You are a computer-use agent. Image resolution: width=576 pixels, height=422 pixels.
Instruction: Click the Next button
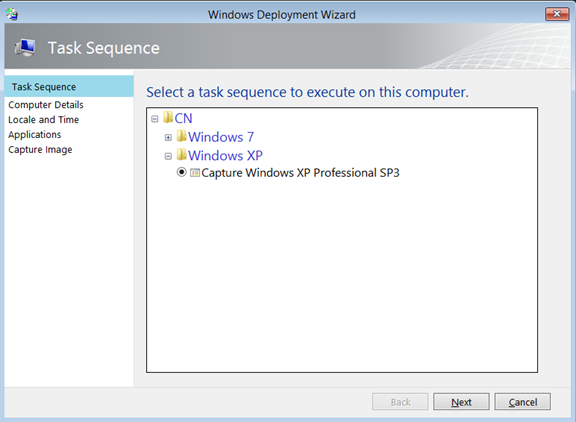pyautogui.click(x=461, y=402)
